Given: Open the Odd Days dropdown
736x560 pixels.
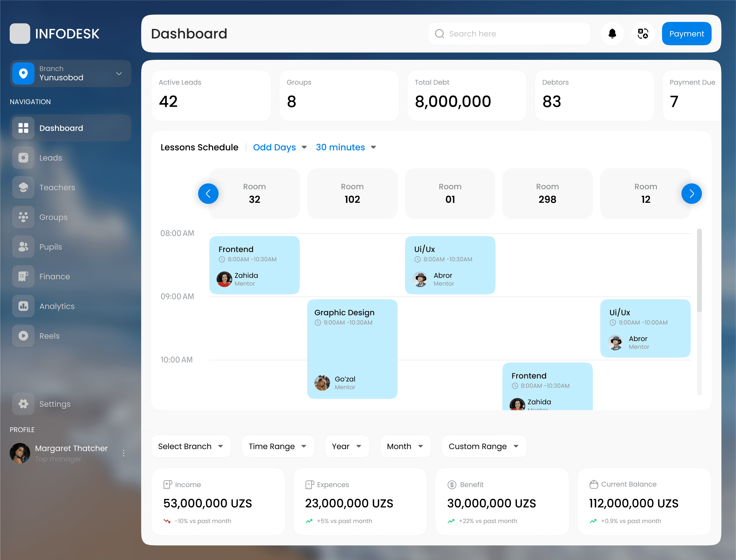Looking at the screenshot, I should 280,147.
